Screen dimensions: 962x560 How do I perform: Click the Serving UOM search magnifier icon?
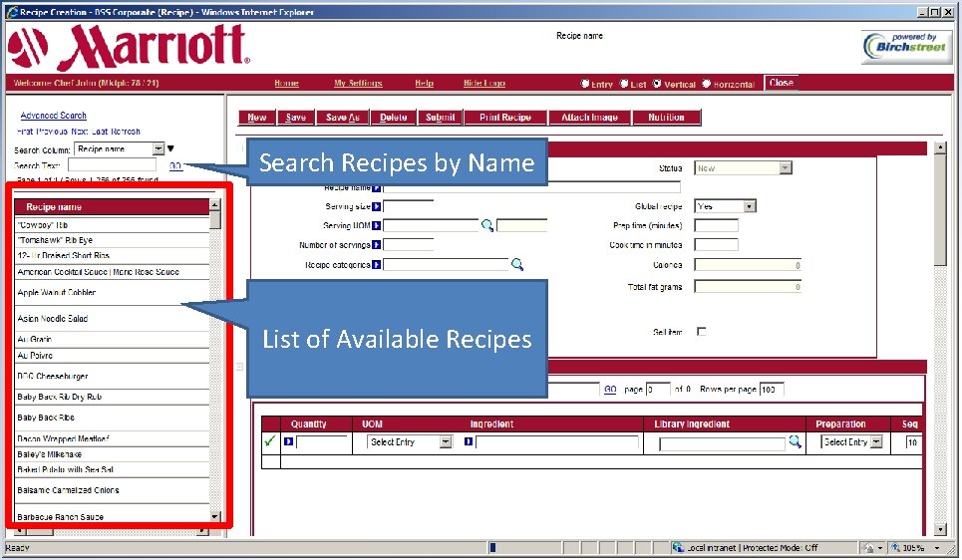pos(487,226)
